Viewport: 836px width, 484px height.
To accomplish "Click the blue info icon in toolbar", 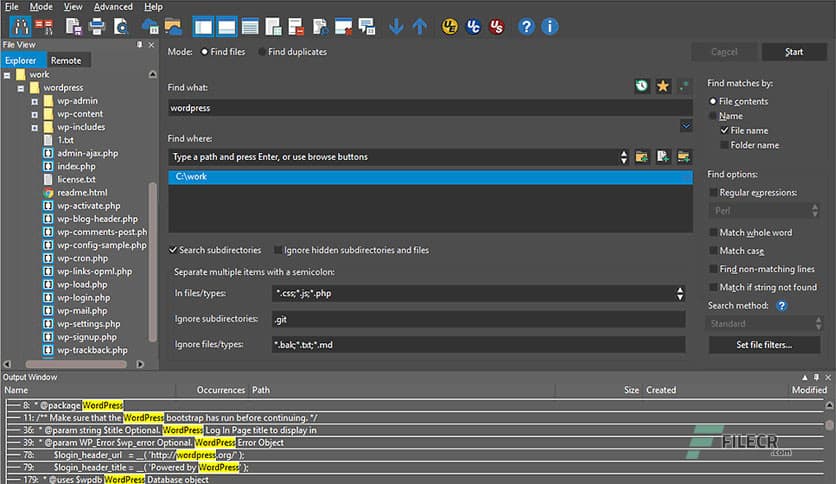I will point(549,27).
